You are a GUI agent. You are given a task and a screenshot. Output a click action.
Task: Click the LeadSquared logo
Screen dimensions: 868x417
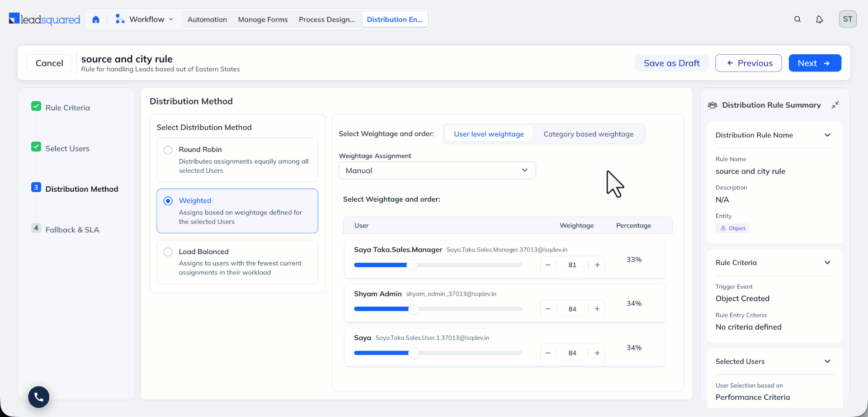click(x=45, y=19)
